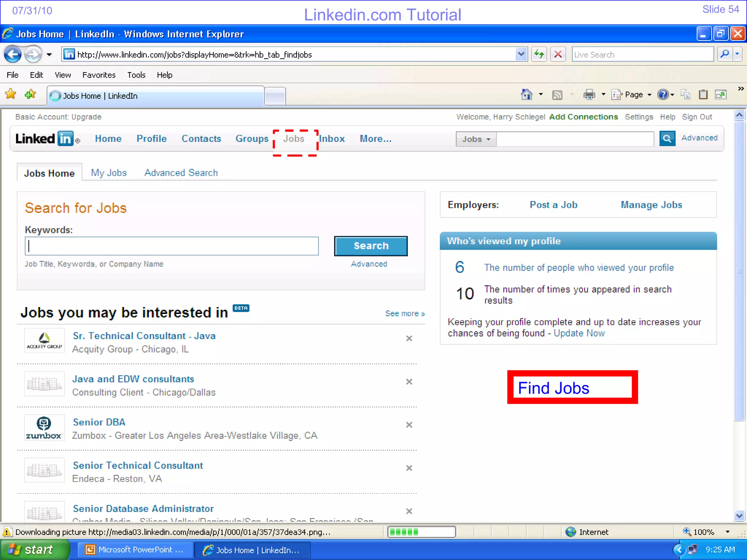Open the Favorites menu
This screenshot has height=560, width=747.
99,75
